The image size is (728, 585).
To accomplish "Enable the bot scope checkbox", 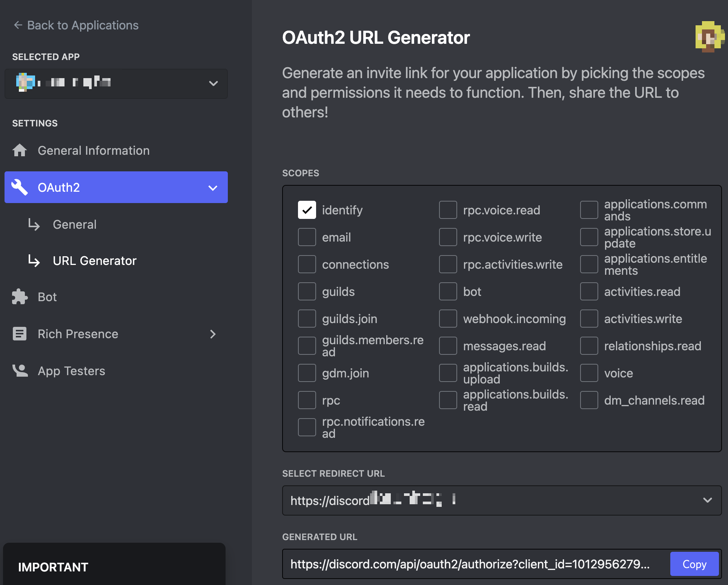I will click(448, 291).
